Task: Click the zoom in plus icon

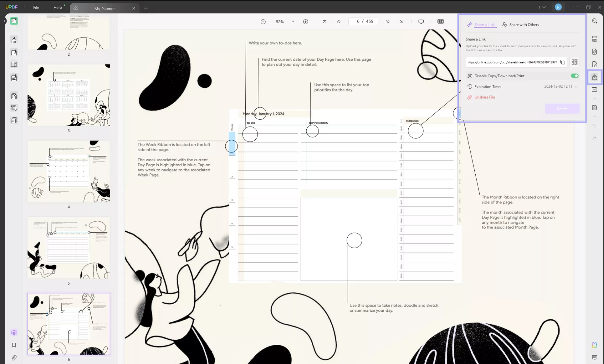Action: pos(306,22)
